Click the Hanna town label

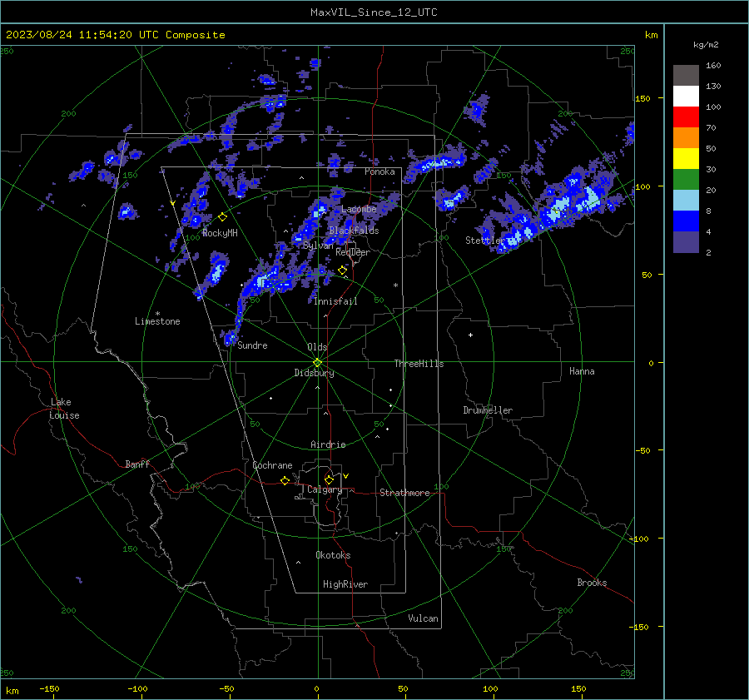(582, 371)
